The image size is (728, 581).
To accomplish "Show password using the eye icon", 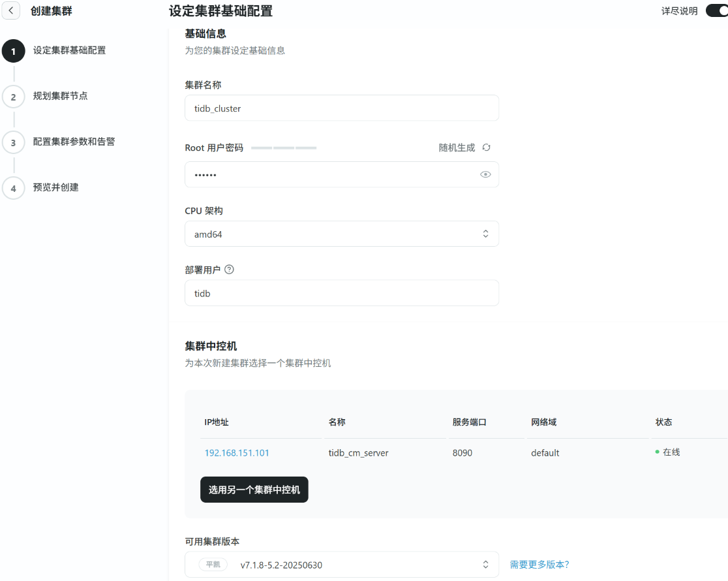I will 485,174.
